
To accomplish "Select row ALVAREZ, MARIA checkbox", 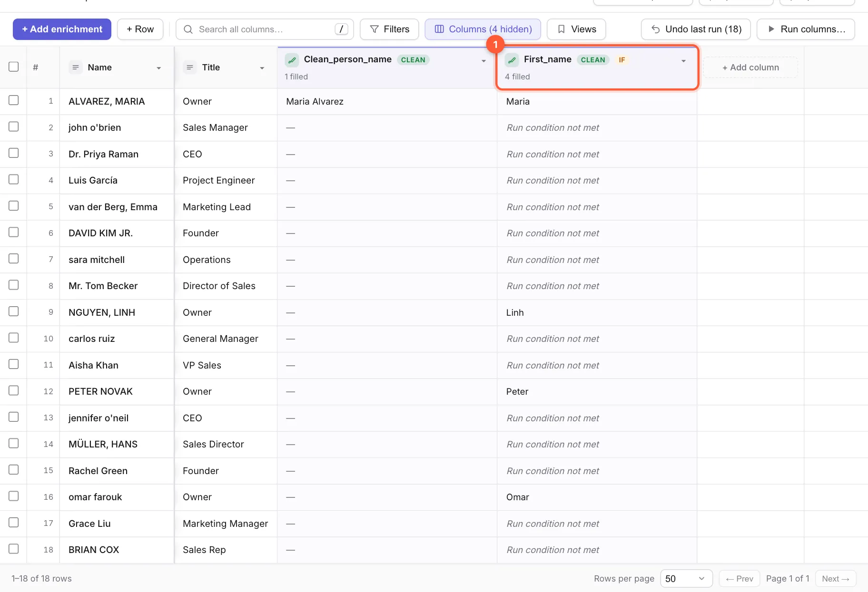I will pos(14,100).
